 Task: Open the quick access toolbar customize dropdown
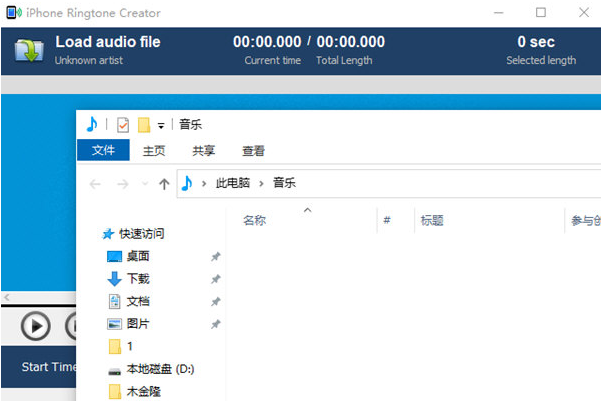pos(161,126)
